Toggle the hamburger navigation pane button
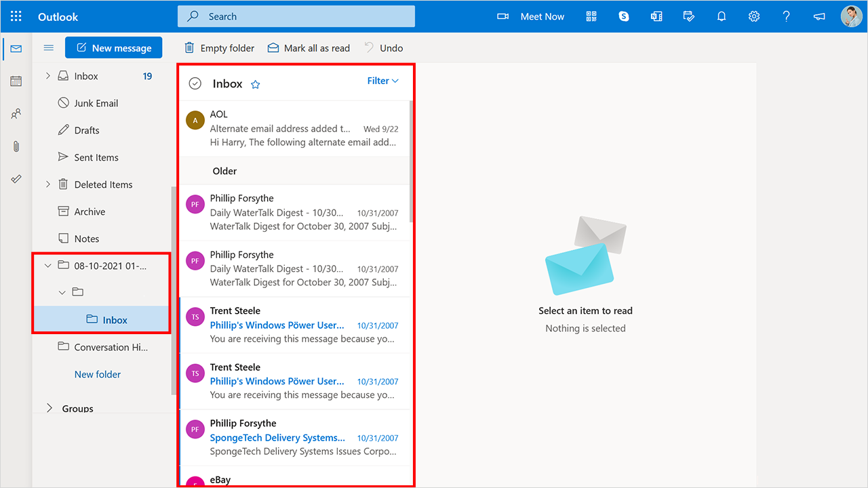This screenshot has width=868, height=488. tap(49, 48)
